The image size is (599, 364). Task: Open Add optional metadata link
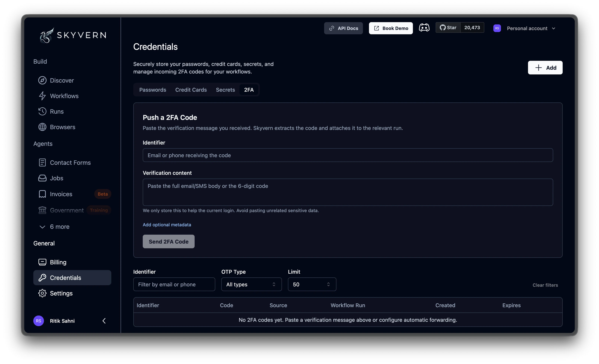[167, 225]
